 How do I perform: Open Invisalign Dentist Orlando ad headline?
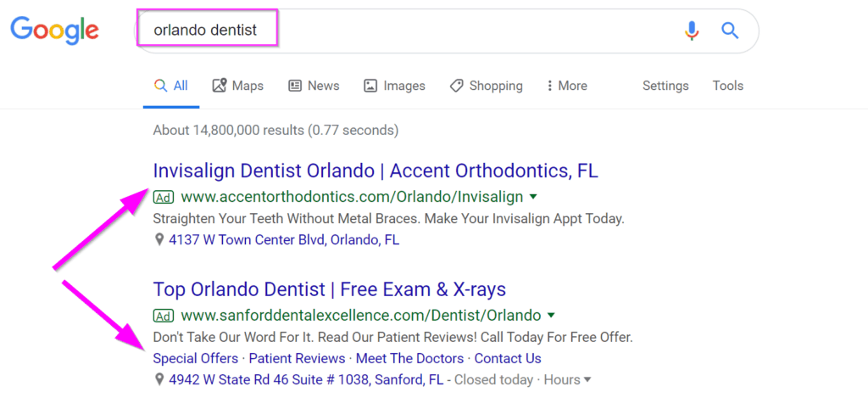click(376, 171)
